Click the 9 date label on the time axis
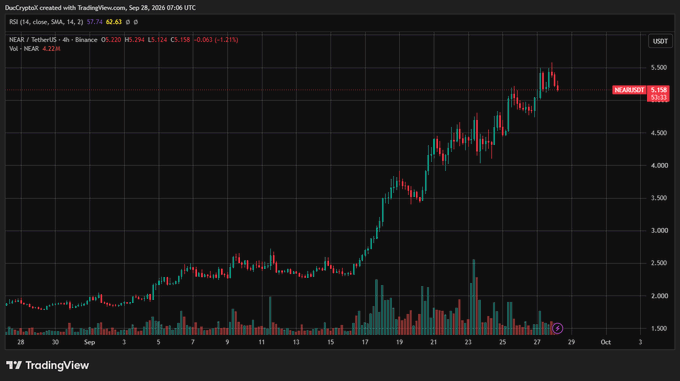The width and height of the screenshot is (680, 381). [x=227, y=342]
